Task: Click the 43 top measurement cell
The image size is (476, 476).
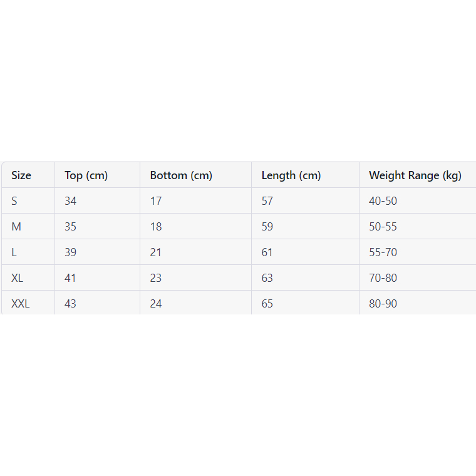Action: click(70, 304)
